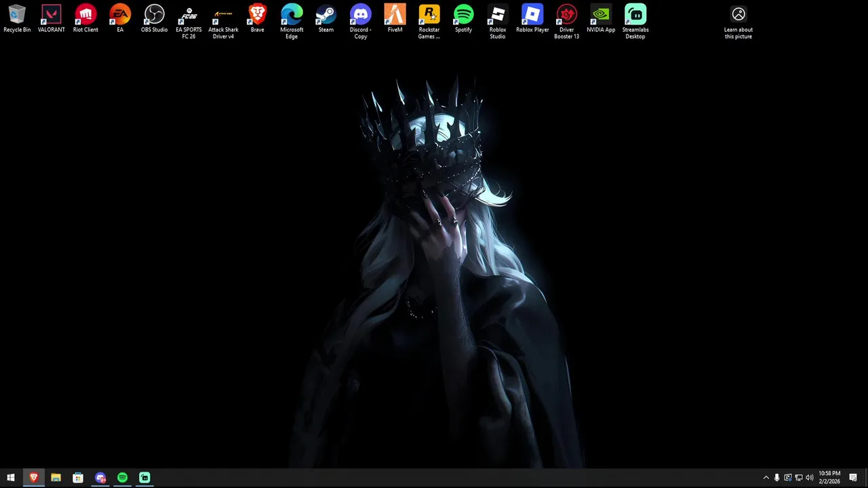
Task: Select the Recycle Bin desktop icon
Action: pos(17,19)
